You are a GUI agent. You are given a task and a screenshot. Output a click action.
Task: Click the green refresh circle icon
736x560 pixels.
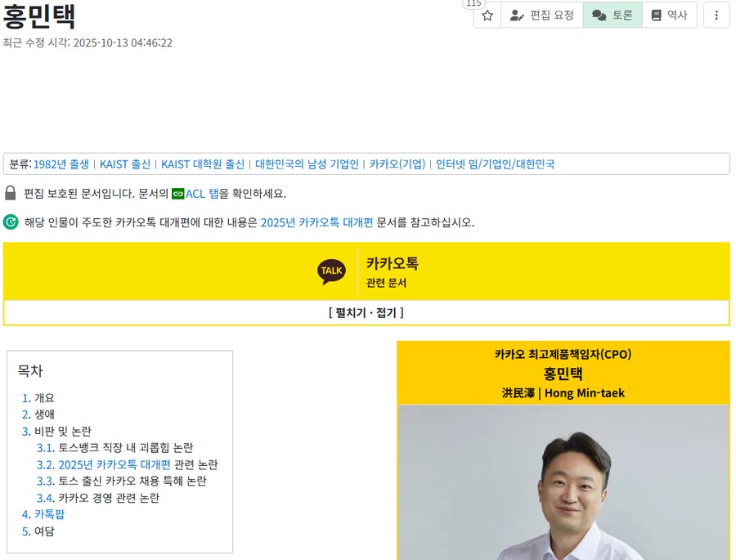tap(11, 222)
